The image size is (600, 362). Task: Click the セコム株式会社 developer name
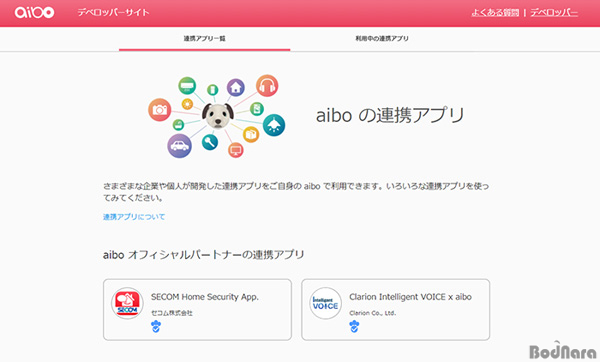172,313
